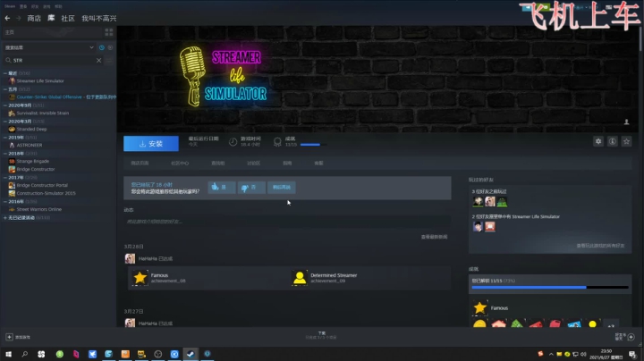Click the taskbar search magnifier

click(x=25, y=354)
